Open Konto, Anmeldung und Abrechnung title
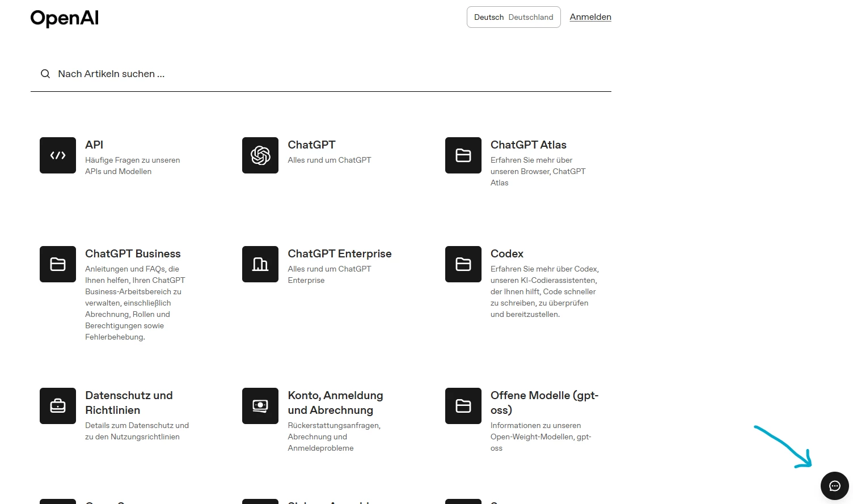853x504 pixels. click(335, 403)
